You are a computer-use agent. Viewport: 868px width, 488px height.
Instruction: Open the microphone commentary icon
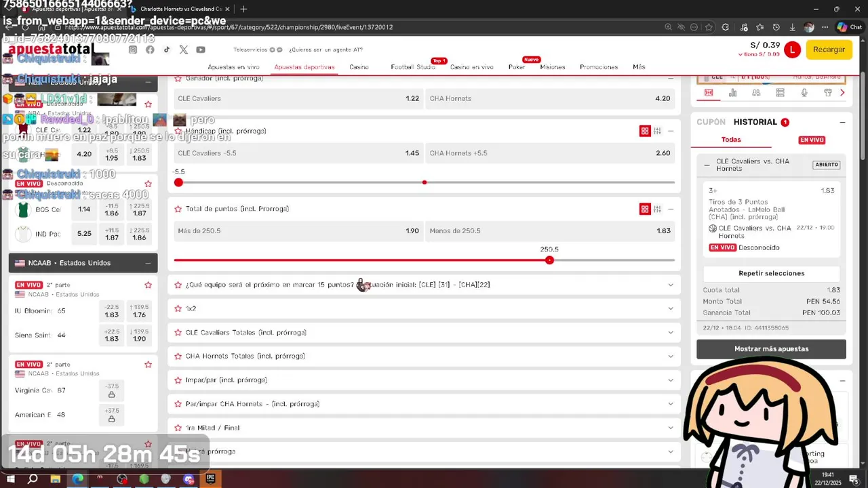click(x=804, y=93)
